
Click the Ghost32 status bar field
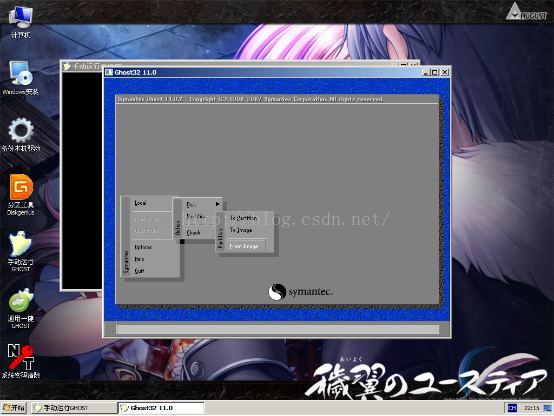[x=277, y=329]
